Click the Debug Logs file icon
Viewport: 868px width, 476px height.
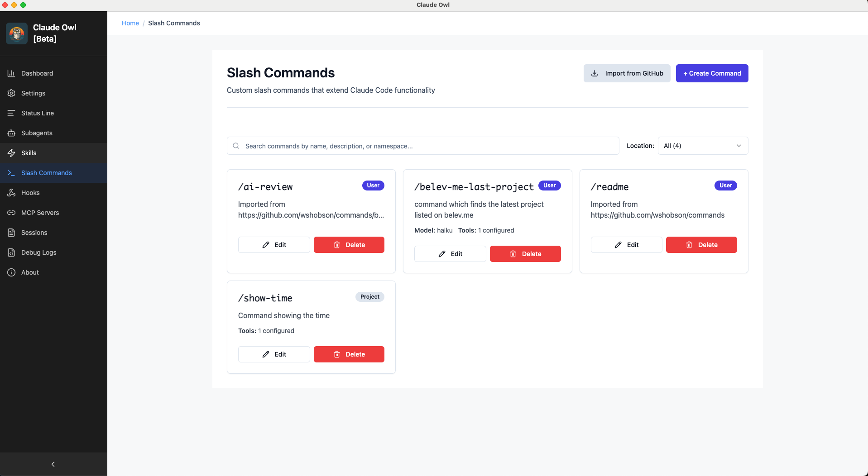click(11, 252)
